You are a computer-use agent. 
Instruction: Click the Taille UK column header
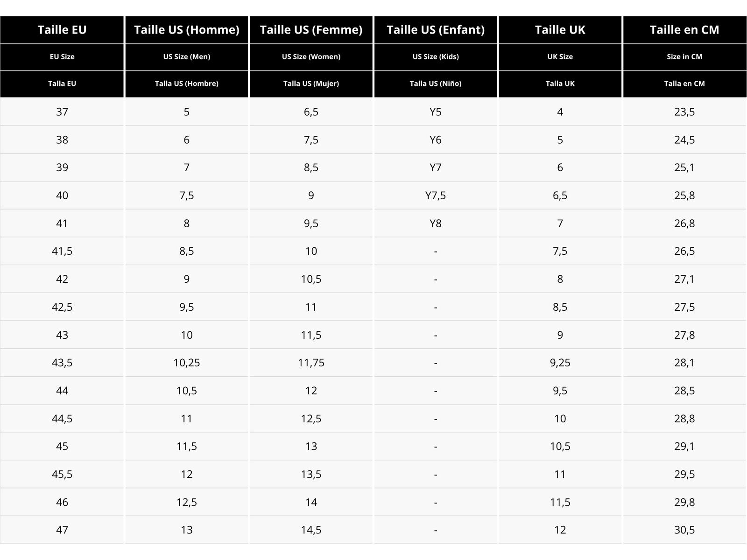pos(560,30)
